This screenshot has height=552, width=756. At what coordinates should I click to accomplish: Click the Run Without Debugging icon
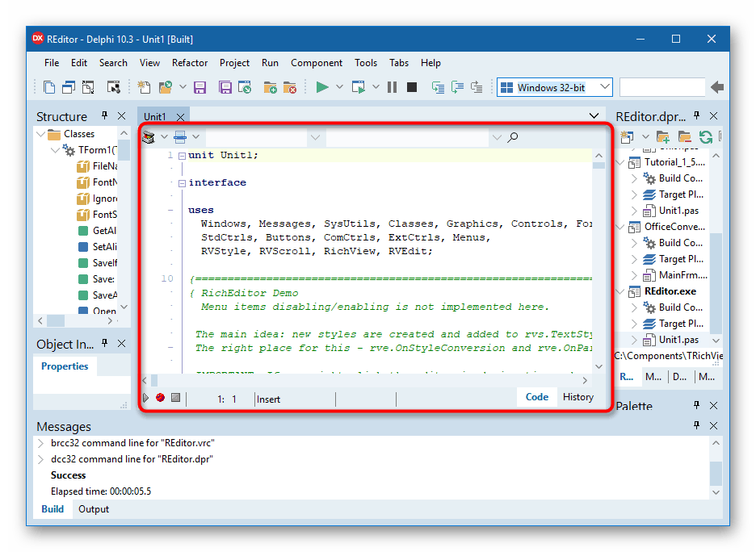(359, 87)
